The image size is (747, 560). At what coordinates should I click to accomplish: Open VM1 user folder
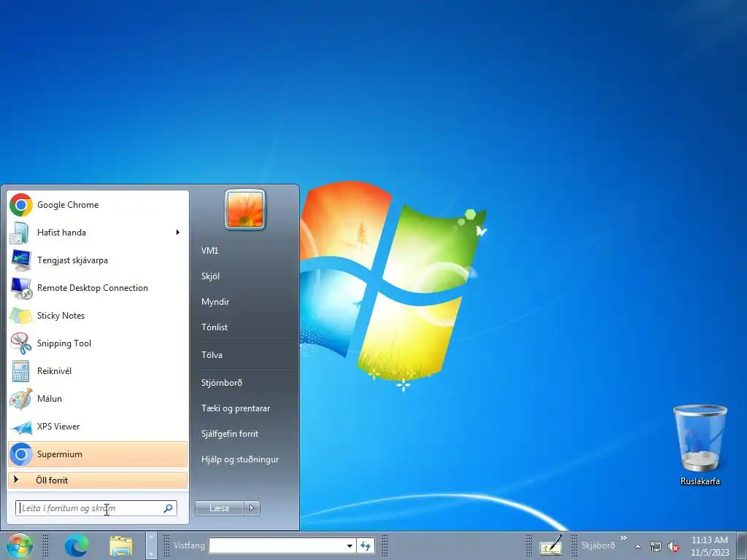point(209,251)
